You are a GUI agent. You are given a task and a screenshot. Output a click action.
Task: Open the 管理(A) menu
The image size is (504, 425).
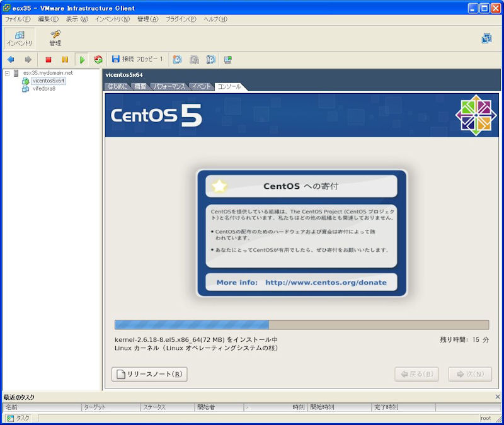(148, 20)
